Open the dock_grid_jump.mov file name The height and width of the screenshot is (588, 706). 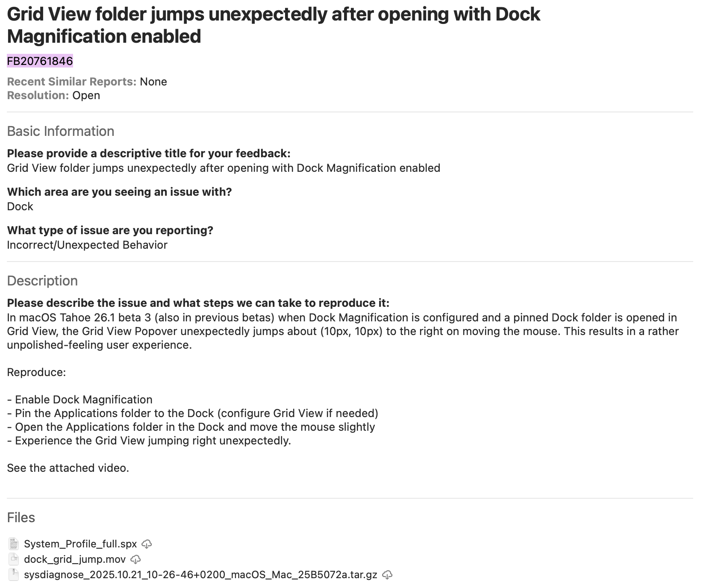point(75,559)
